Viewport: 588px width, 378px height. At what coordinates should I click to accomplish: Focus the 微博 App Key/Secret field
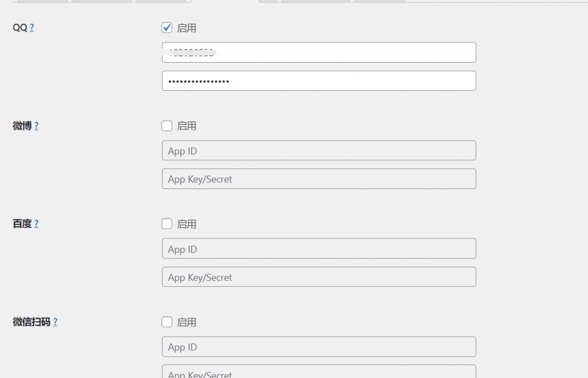coord(319,179)
